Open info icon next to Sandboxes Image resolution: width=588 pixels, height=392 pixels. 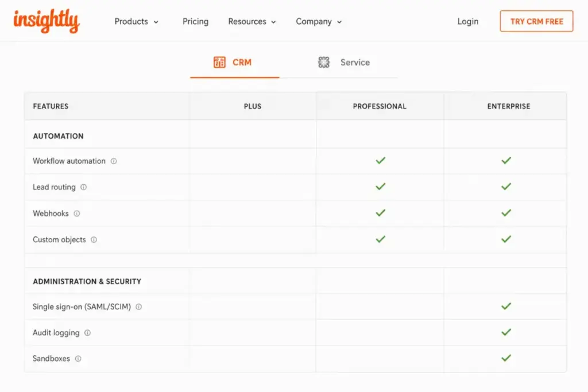pos(78,359)
